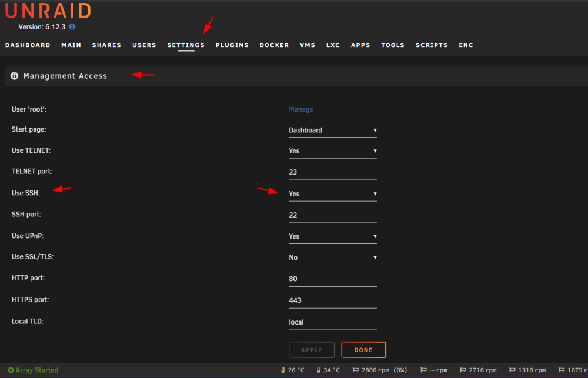Click the Unraid logo

[x=48, y=11]
